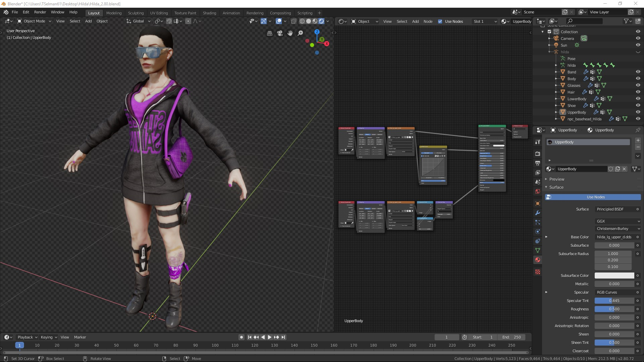Open World properties tab
The width and height of the screenshot is (644, 362).
click(x=538, y=191)
